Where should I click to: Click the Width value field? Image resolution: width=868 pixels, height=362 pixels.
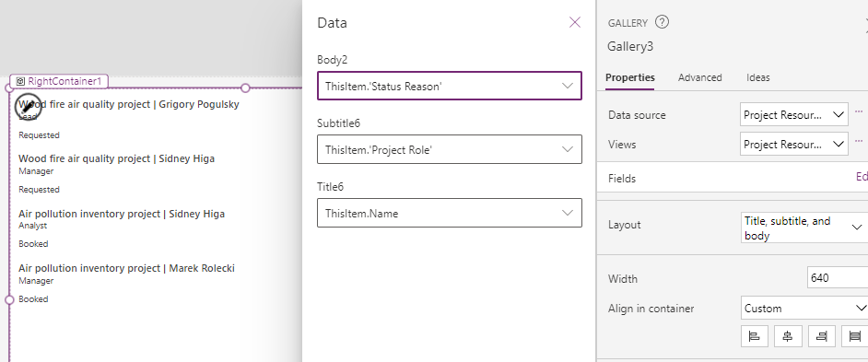click(x=838, y=278)
